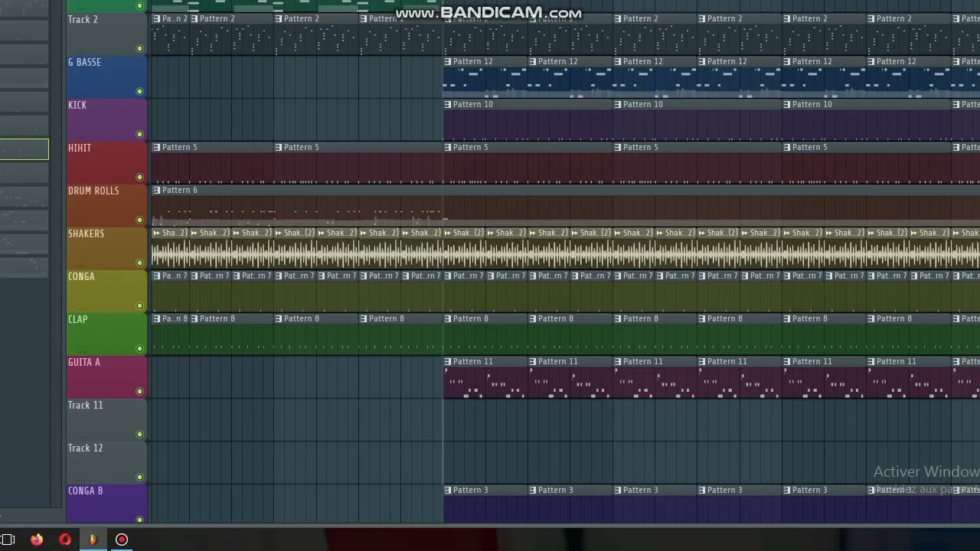Select the CONGA track header
Viewport: 980px width, 551px height.
click(106, 292)
